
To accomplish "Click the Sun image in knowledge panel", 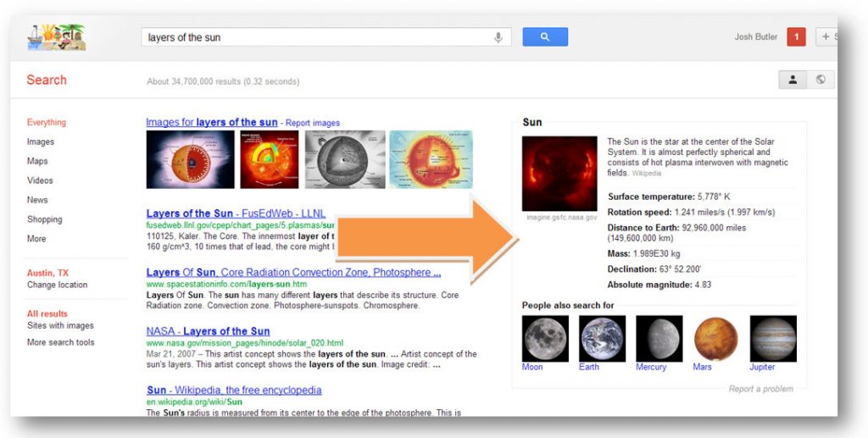I will [559, 174].
